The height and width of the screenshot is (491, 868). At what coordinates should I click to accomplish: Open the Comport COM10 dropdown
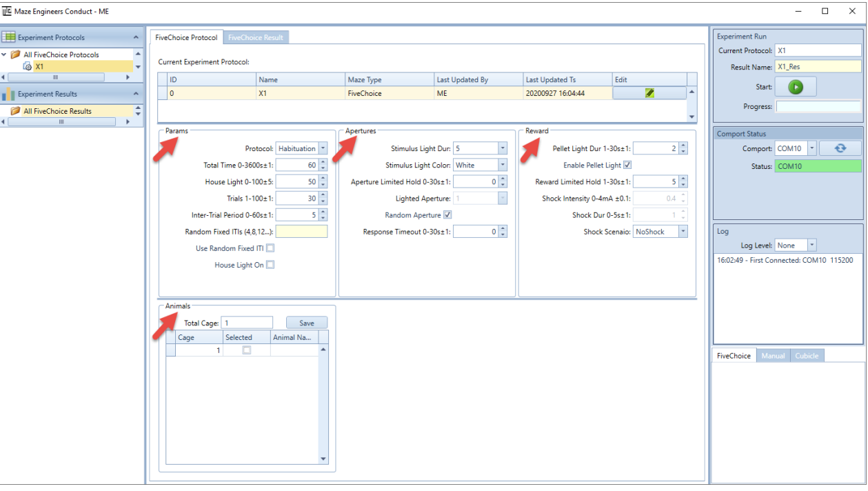click(811, 148)
